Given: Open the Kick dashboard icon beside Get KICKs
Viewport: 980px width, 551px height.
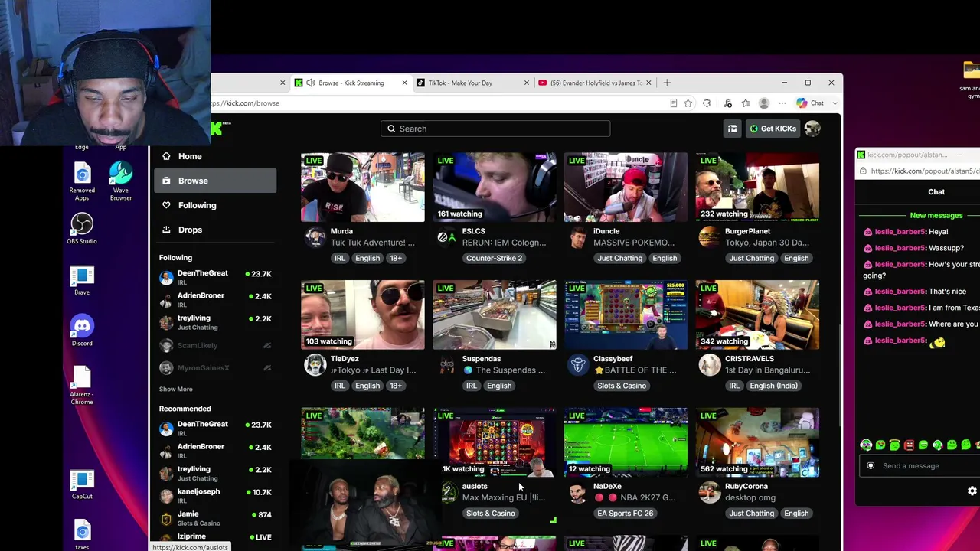Looking at the screenshot, I should click(732, 129).
